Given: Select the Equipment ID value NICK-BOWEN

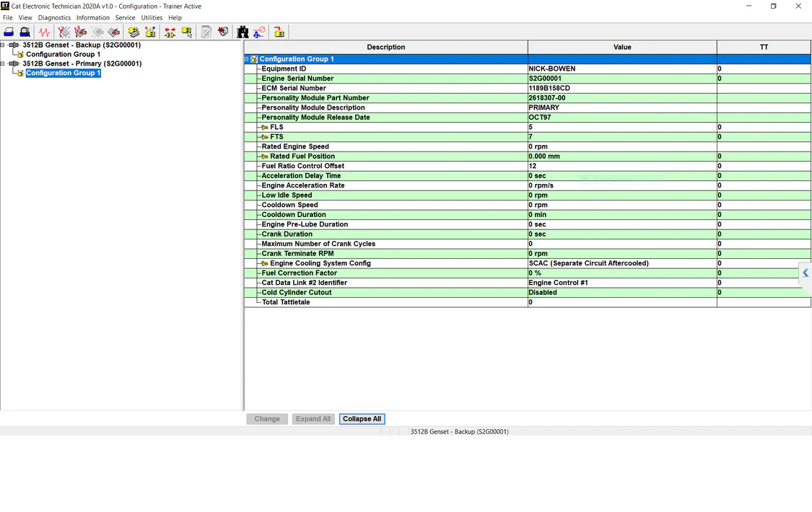Looking at the screenshot, I should click(552, 69).
